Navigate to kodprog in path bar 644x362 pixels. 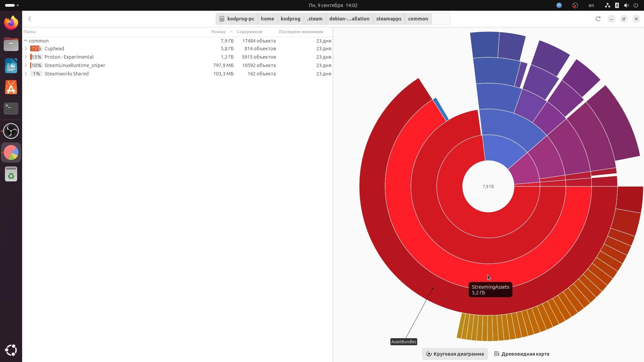click(290, 19)
